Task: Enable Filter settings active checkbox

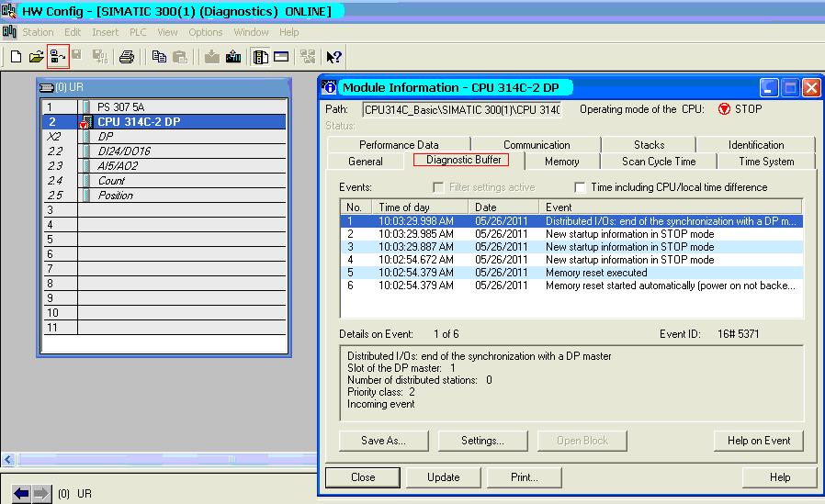Action: (437, 187)
